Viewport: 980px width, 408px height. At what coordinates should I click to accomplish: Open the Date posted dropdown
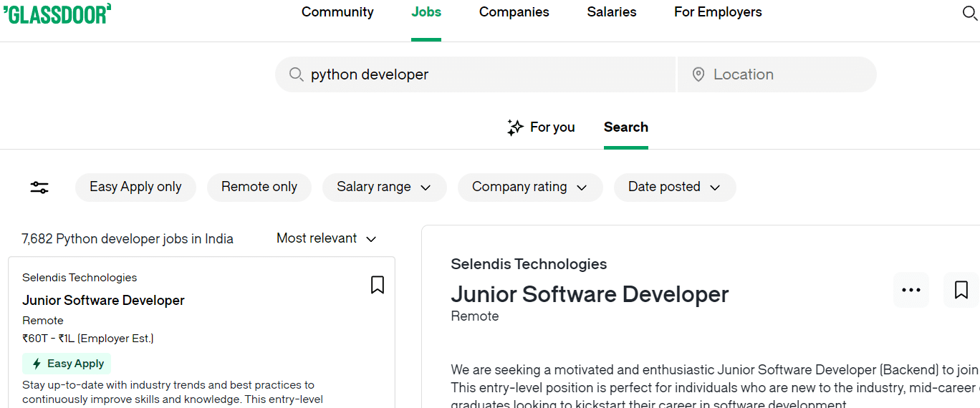pos(674,187)
